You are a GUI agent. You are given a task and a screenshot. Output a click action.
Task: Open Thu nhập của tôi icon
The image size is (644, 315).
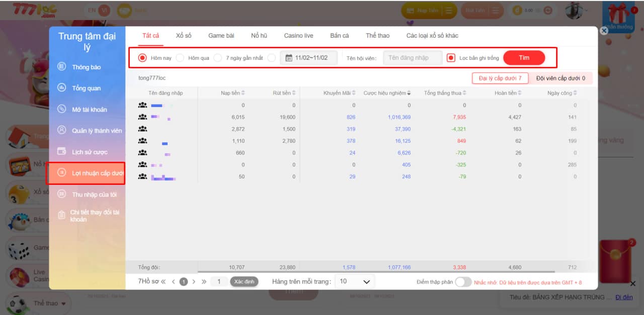click(x=62, y=194)
